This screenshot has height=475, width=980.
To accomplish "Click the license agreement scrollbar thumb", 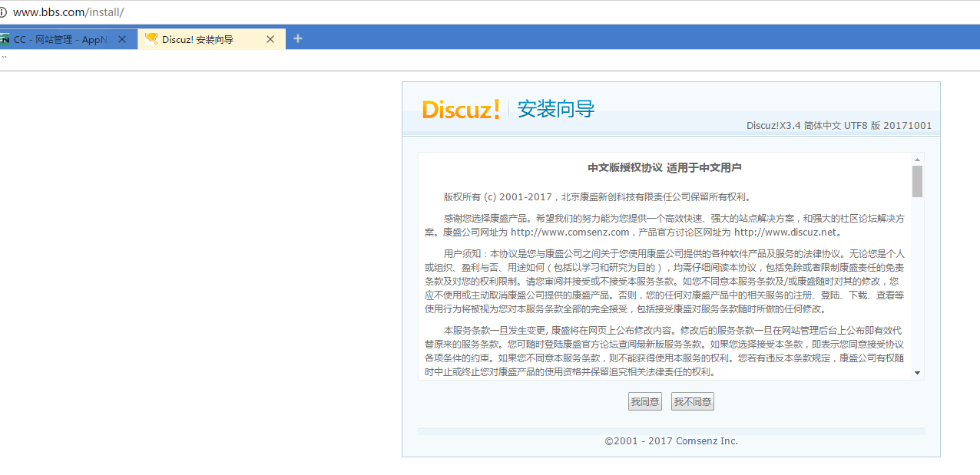I will [x=917, y=181].
